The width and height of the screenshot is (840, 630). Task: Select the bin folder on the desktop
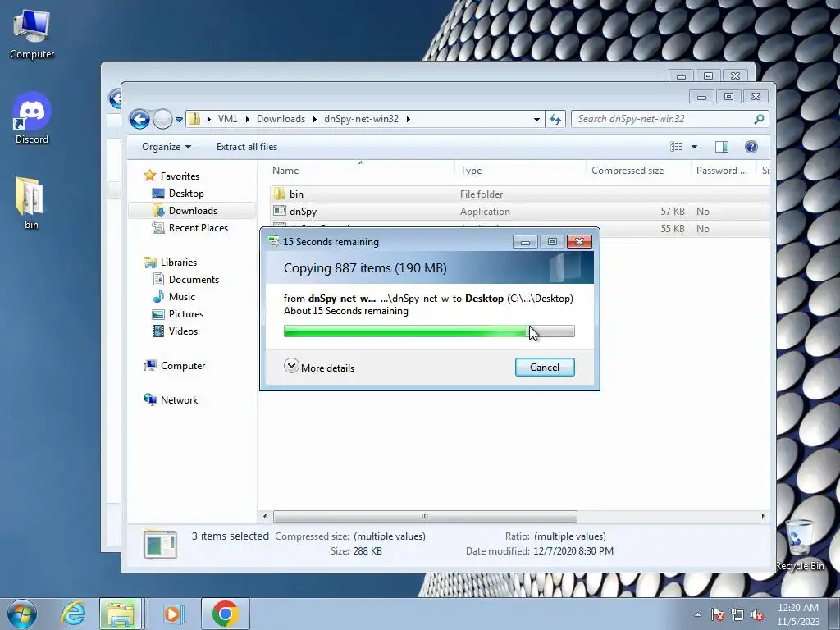click(31, 203)
